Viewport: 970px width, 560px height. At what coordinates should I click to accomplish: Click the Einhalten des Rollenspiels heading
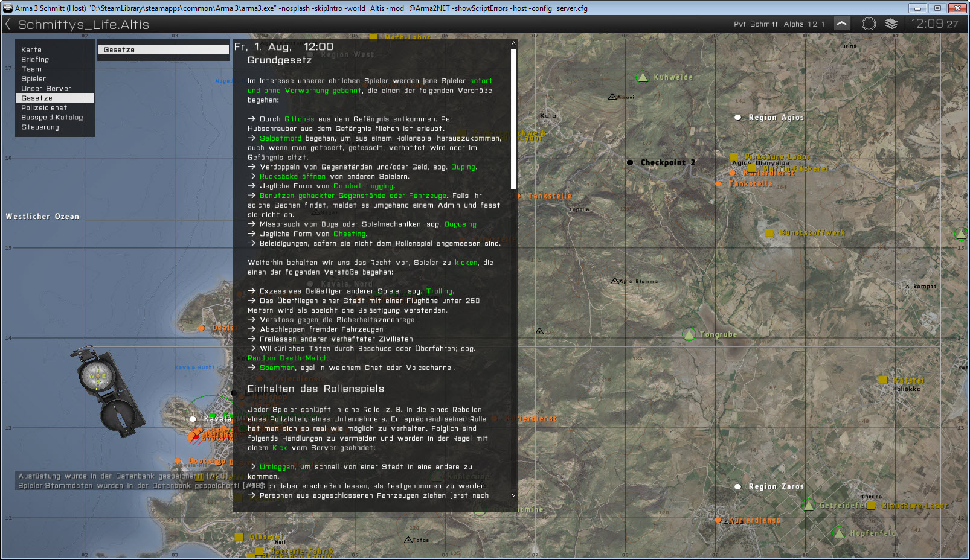coord(316,389)
